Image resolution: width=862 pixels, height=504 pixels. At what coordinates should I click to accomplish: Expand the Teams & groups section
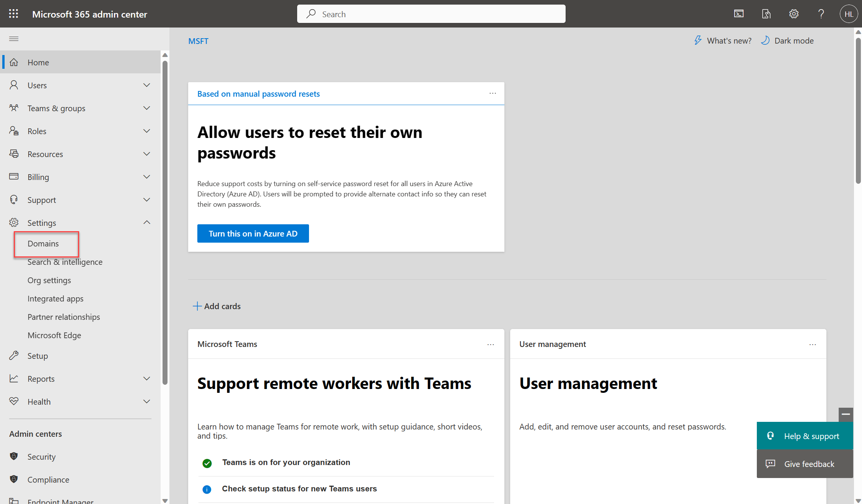tap(146, 108)
